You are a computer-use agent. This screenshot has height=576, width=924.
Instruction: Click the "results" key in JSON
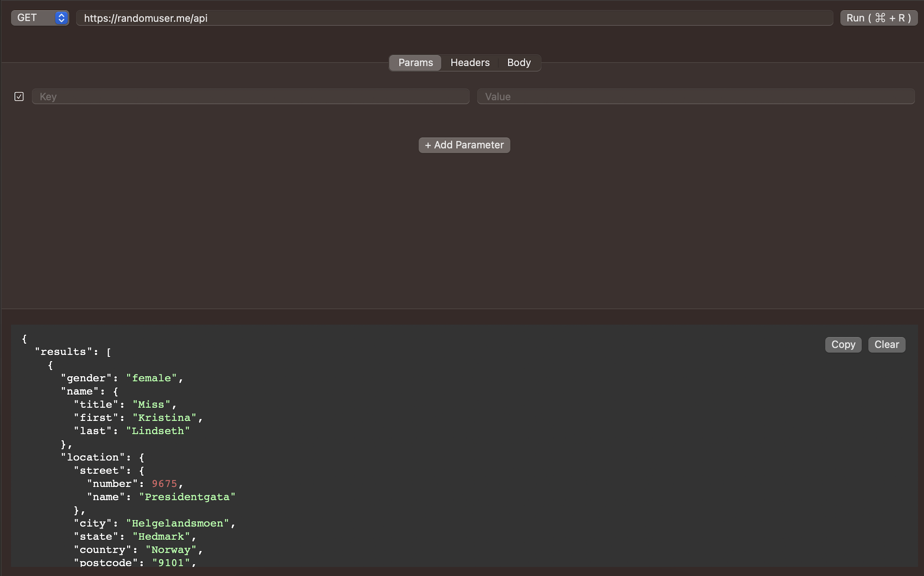click(x=63, y=352)
